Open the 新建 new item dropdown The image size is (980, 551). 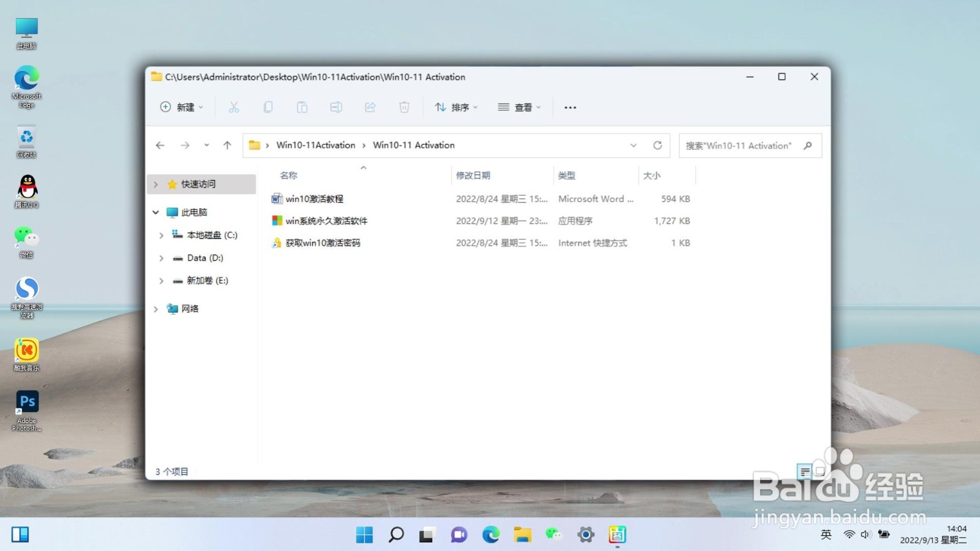tap(181, 107)
